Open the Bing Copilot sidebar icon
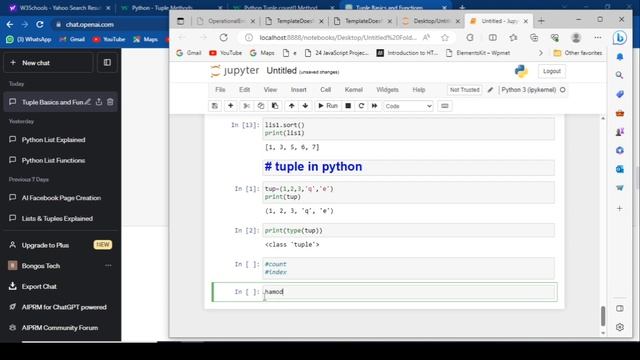Image resolution: width=640 pixels, height=360 pixels. click(620, 38)
